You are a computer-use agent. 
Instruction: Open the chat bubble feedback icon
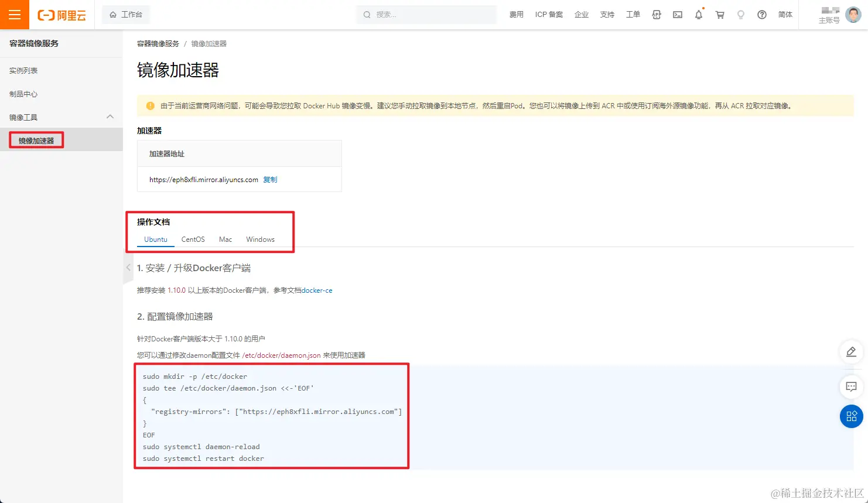click(x=851, y=386)
